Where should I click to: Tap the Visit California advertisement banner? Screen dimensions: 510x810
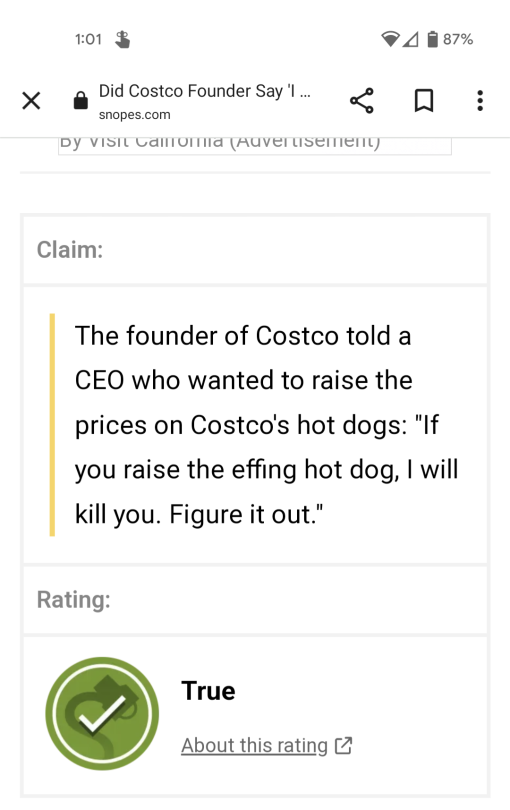(x=255, y=146)
